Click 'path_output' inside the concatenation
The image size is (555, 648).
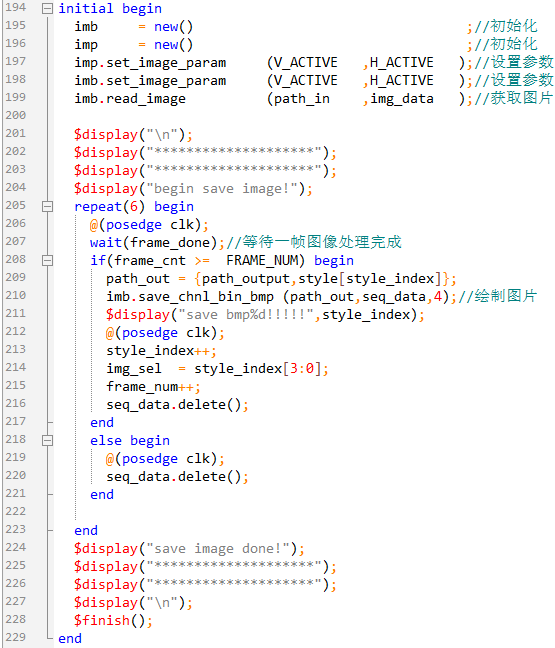(x=245, y=279)
